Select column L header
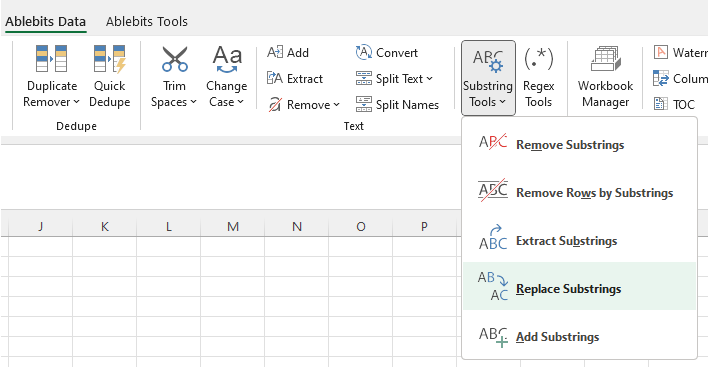 click(x=168, y=227)
